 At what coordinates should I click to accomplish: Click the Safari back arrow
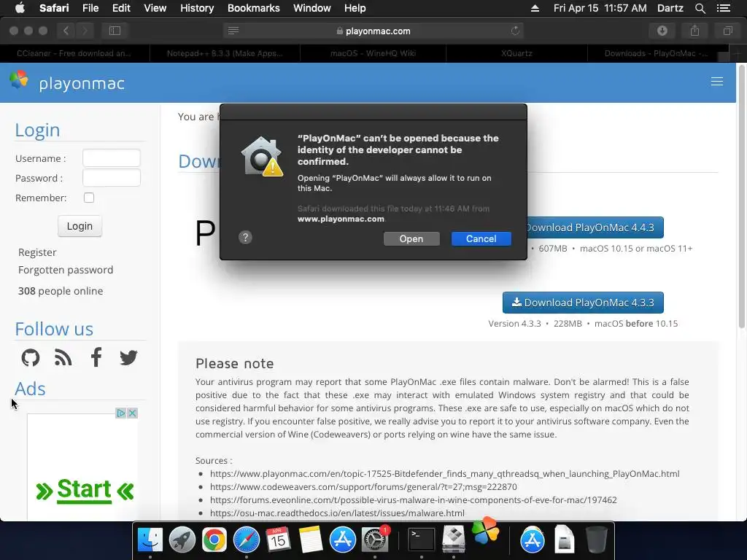(x=66, y=31)
